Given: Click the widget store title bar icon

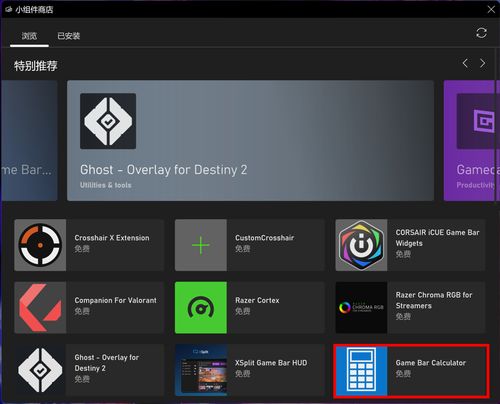Looking at the screenshot, I should [8, 9].
